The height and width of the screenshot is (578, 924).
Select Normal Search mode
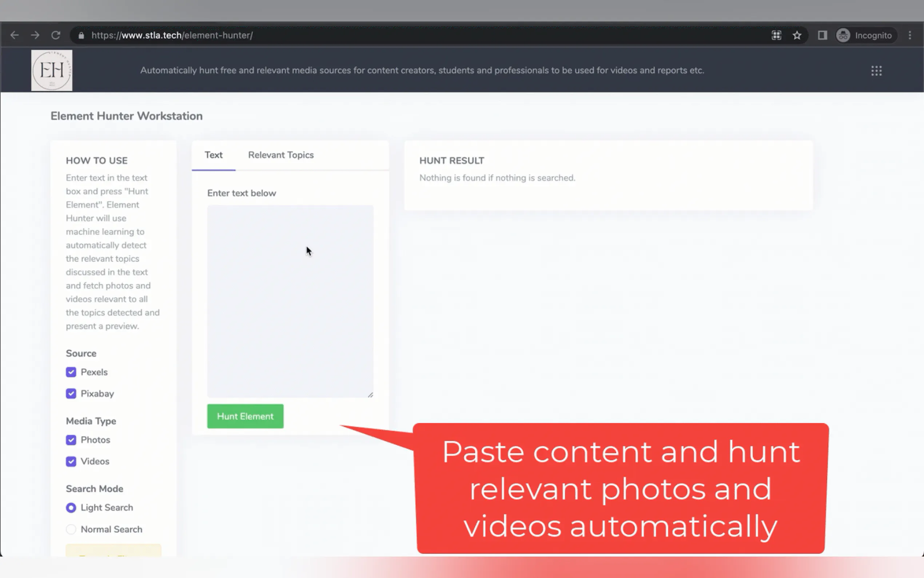71,529
